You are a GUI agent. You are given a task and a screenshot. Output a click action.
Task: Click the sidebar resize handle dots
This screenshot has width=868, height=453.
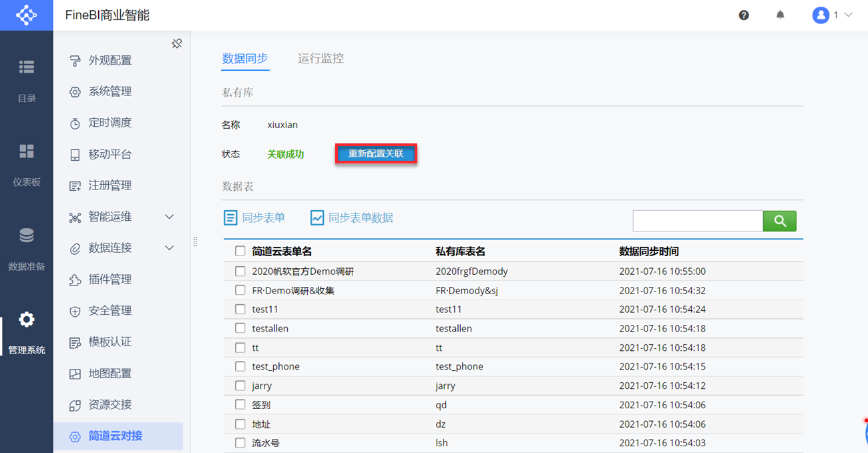196,242
